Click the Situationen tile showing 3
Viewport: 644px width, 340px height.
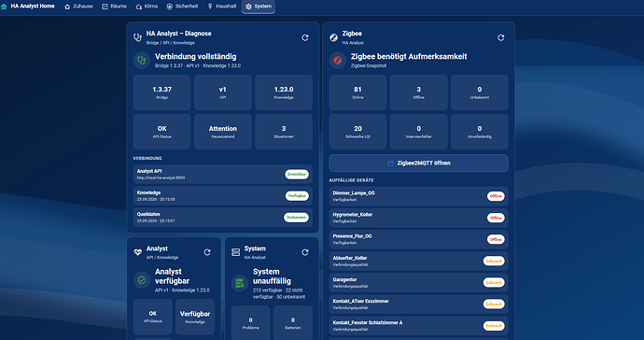click(x=284, y=132)
